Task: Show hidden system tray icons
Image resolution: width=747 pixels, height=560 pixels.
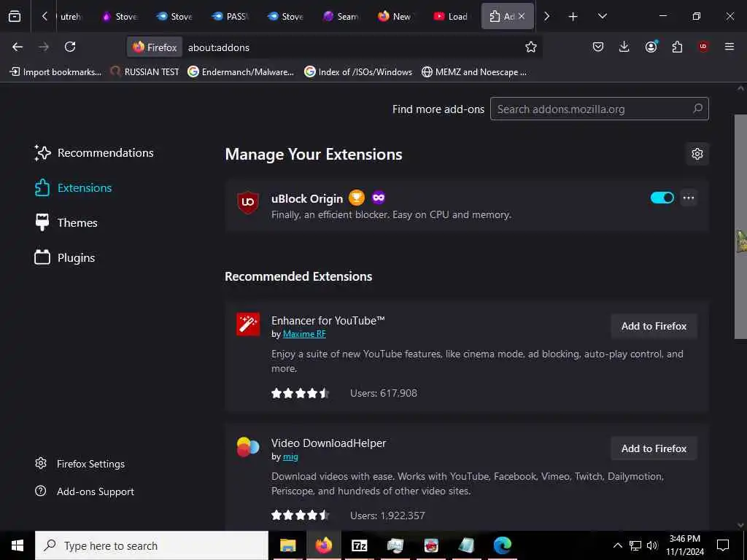Action: click(x=617, y=545)
